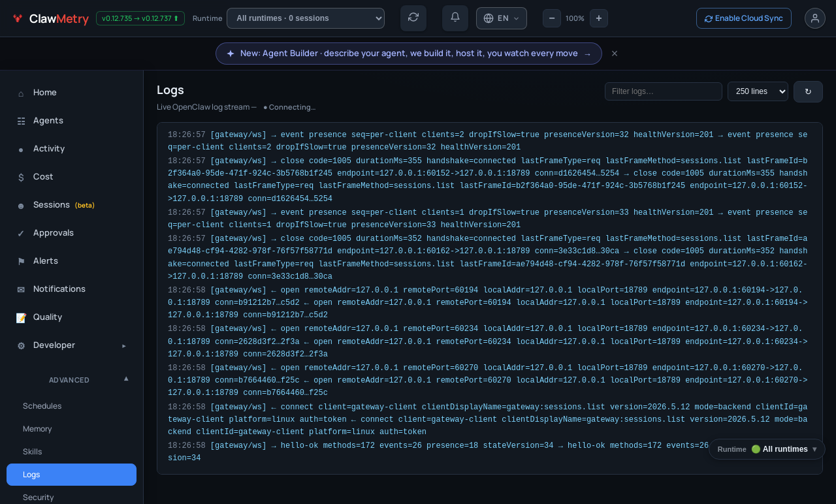836x504 pixels.
Task: Click the close code=1005 durationMs=352 log line
Action: pyautogui.click(x=488, y=257)
